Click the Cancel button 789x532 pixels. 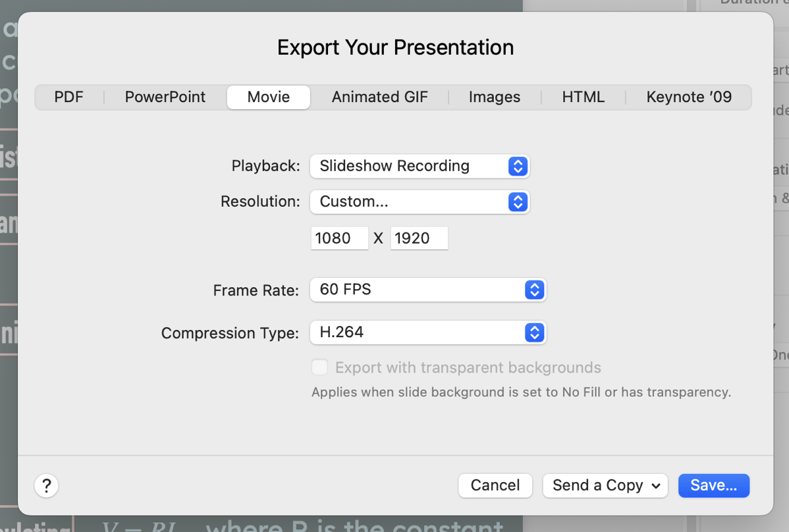[x=495, y=486]
